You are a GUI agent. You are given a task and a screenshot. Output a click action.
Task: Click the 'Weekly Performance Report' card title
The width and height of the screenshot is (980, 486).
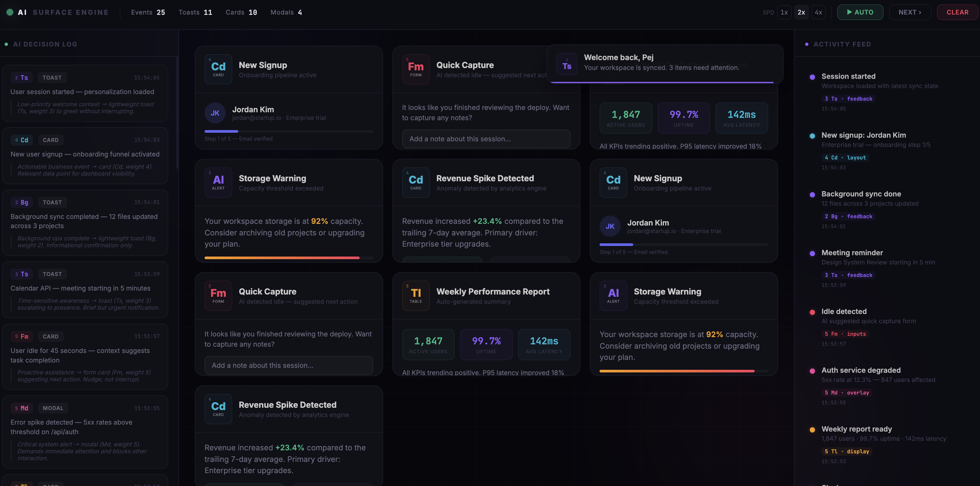pyautogui.click(x=493, y=292)
